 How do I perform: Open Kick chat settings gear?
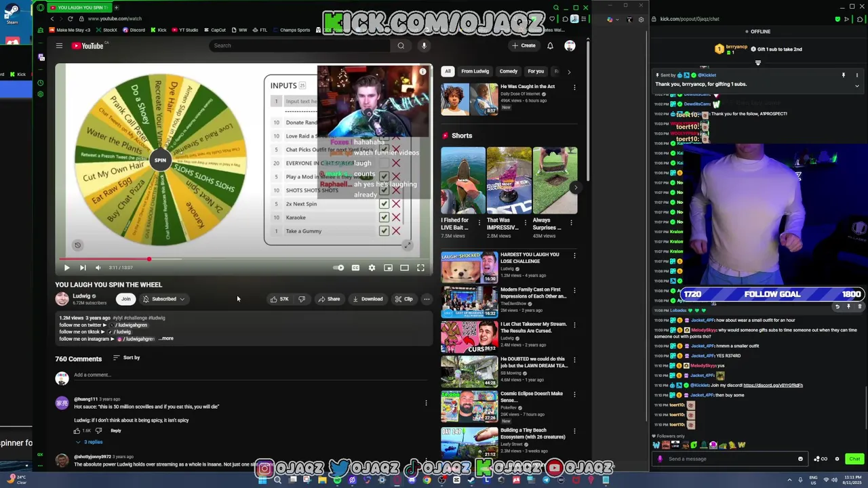pyautogui.click(x=837, y=459)
